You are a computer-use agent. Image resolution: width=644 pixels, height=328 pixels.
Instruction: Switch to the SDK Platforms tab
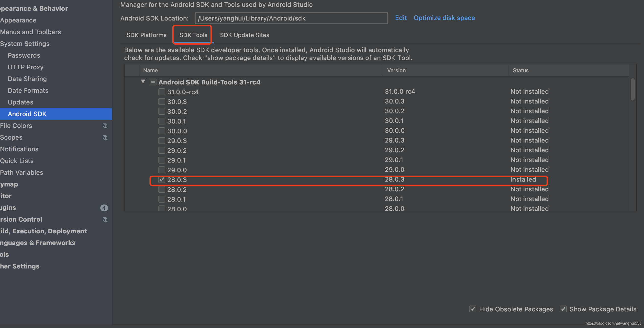click(x=146, y=35)
